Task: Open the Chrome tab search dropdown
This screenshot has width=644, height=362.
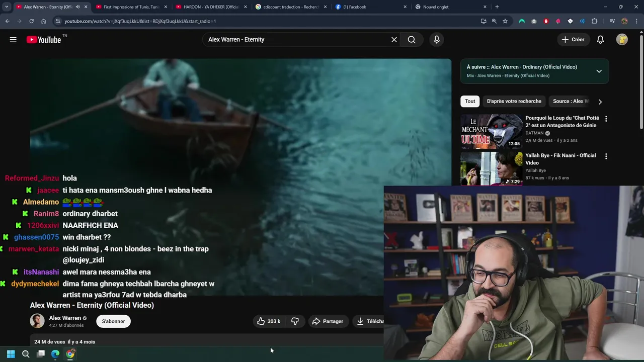Action: pos(7,7)
